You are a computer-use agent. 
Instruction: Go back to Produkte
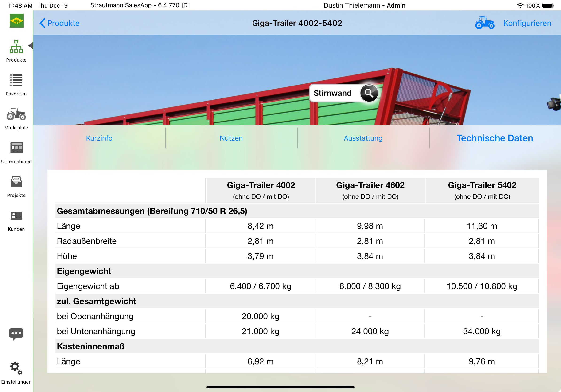tap(59, 23)
